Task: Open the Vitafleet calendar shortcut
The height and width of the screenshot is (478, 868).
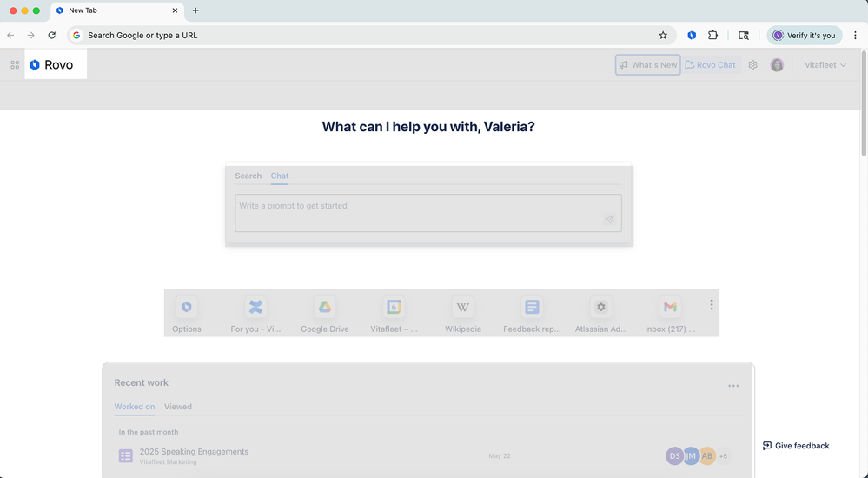Action: (394, 315)
